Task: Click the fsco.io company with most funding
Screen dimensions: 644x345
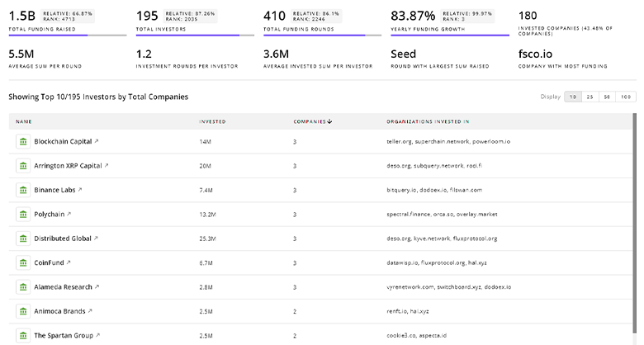Action: click(535, 54)
